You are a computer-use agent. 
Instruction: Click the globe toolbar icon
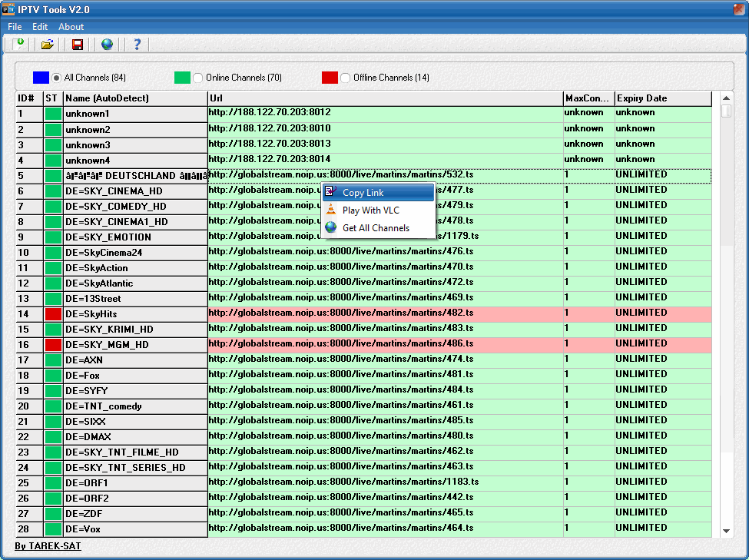click(x=108, y=45)
